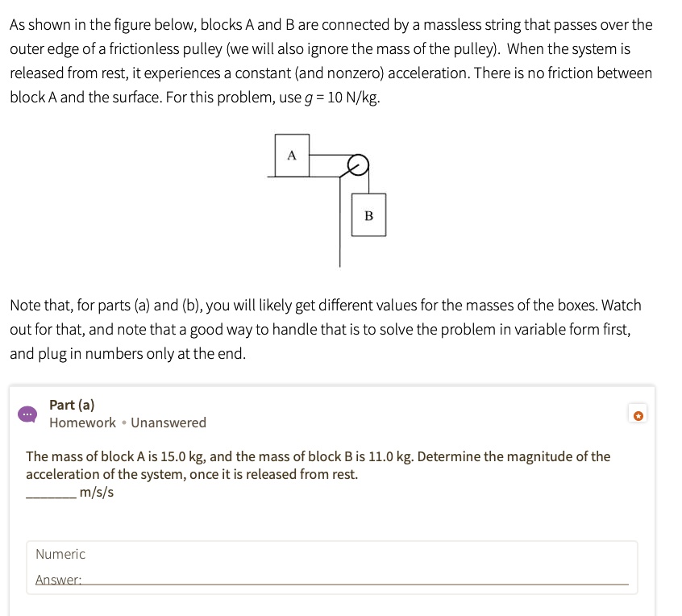Click the "Numeric" label in answer box
This screenshot has width=682, height=616.
tap(60, 554)
